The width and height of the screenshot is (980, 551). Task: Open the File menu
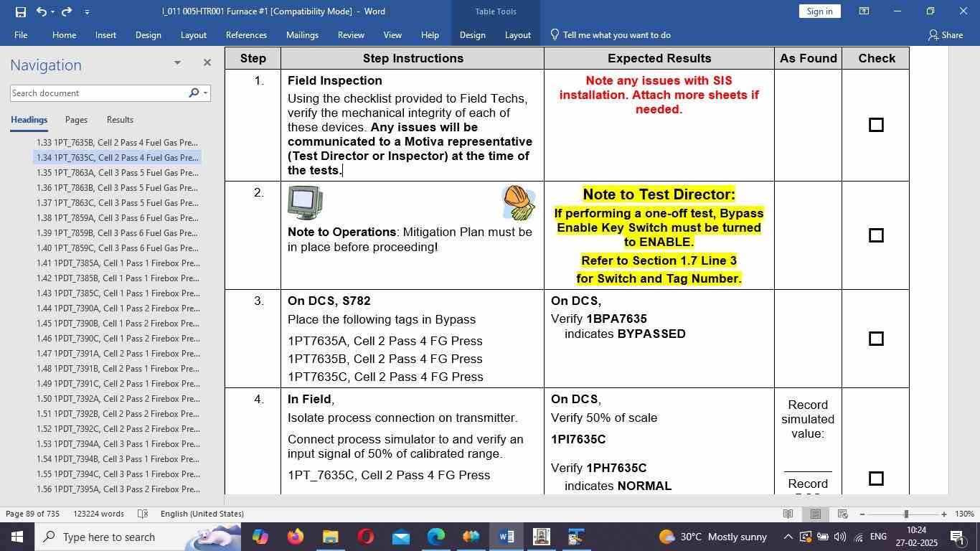[21, 34]
